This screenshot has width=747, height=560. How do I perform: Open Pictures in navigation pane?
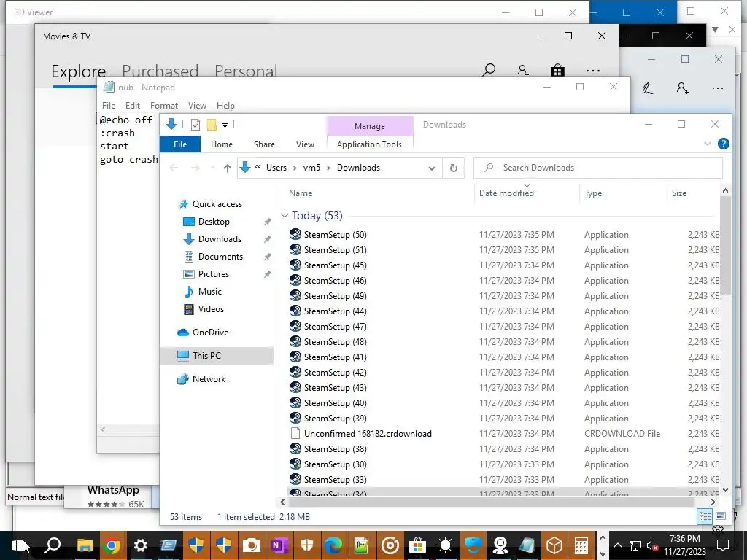coord(214,274)
